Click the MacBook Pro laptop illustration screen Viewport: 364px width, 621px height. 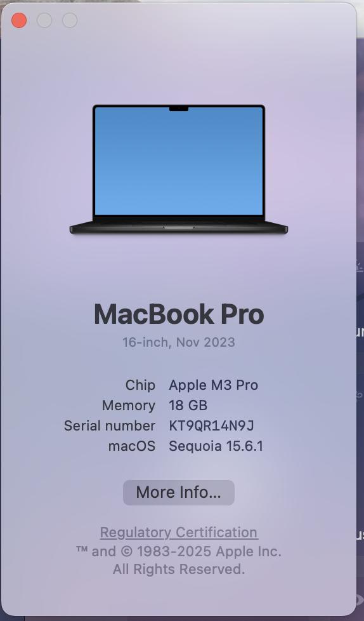point(179,161)
